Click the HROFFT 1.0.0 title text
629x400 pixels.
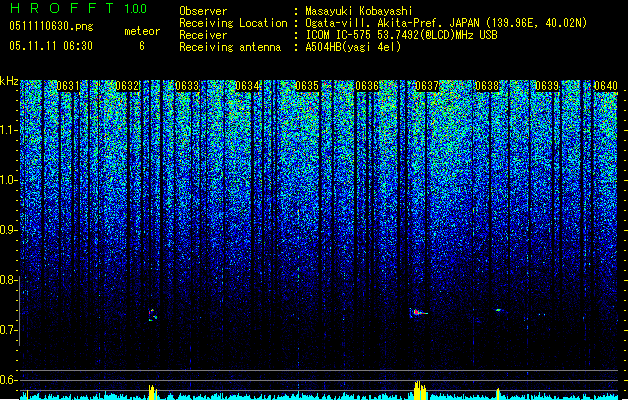pyautogui.click(x=78, y=8)
